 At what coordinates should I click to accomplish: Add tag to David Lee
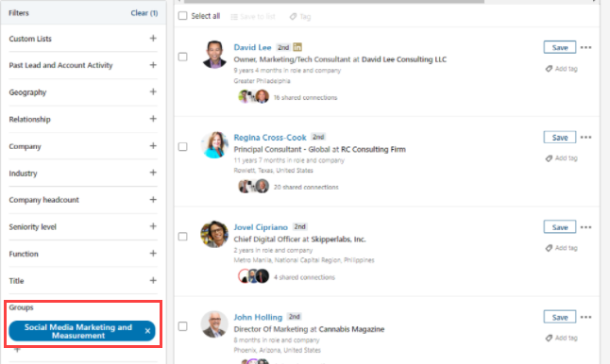click(x=562, y=69)
